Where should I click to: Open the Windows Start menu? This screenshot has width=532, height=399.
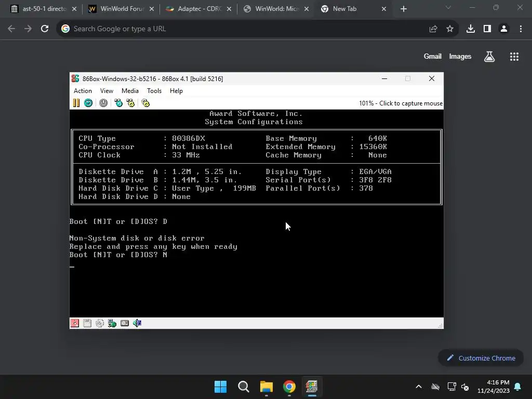point(220,387)
